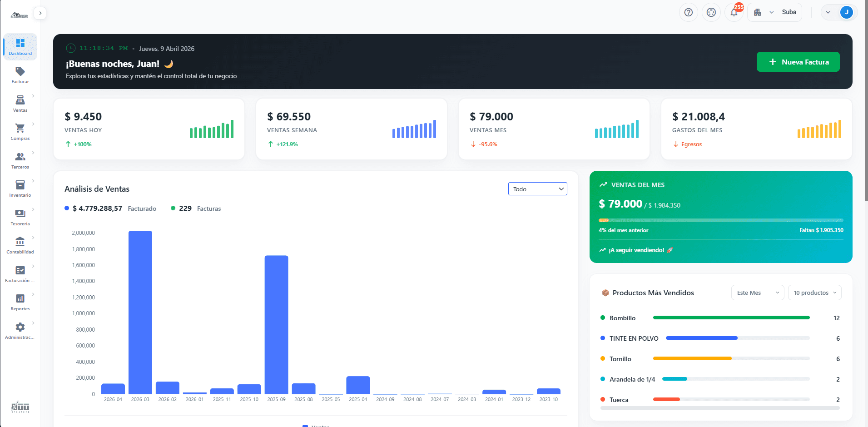The width and height of the screenshot is (868, 427).
Task: Click the clock icon in the banner
Action: 71,48
